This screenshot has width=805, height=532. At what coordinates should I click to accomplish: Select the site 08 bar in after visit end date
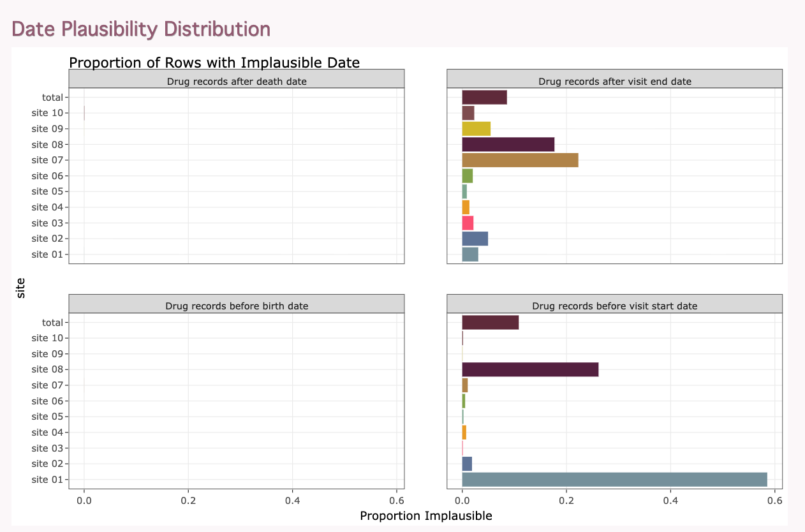pyautogui.click(x=508, y=144)
